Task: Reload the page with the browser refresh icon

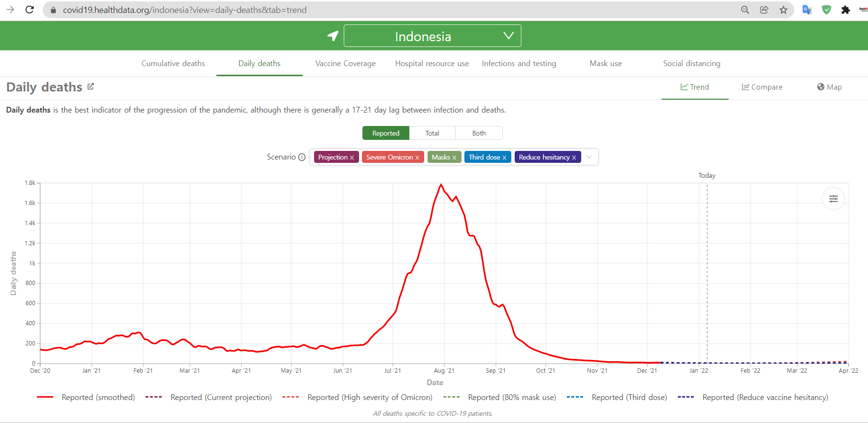Action: (x=30, y=10)
